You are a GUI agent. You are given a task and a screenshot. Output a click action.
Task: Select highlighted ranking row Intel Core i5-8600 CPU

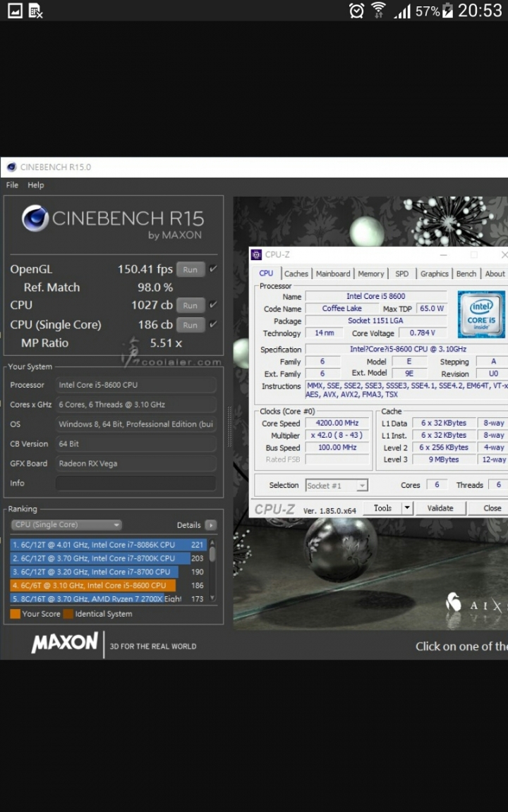109,585
